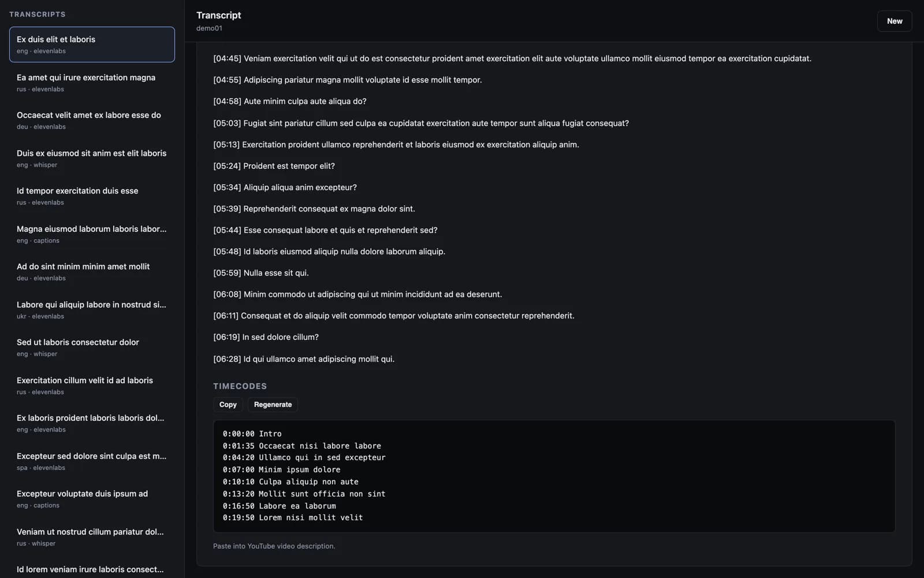
Task: Click transcript line at 05:24
Action: coord(274,166)
